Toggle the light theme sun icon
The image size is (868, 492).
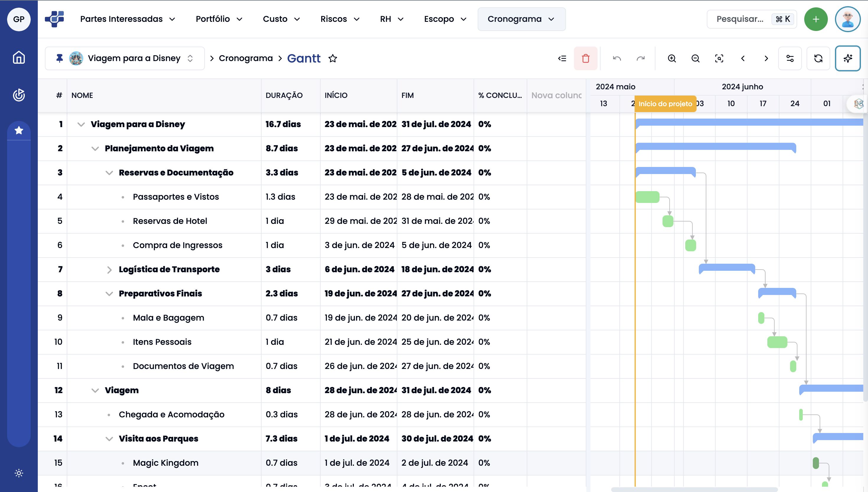click(x=19, y=473)
